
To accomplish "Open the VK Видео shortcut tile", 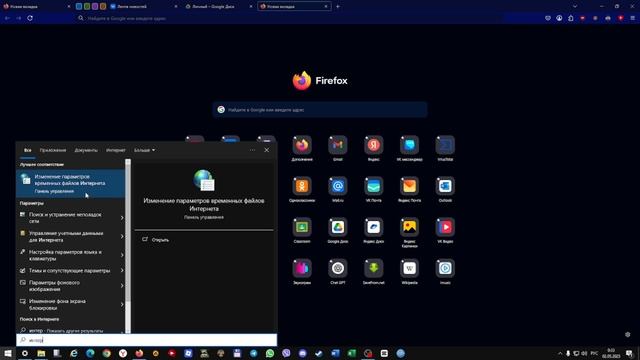I will pos(445,227).
